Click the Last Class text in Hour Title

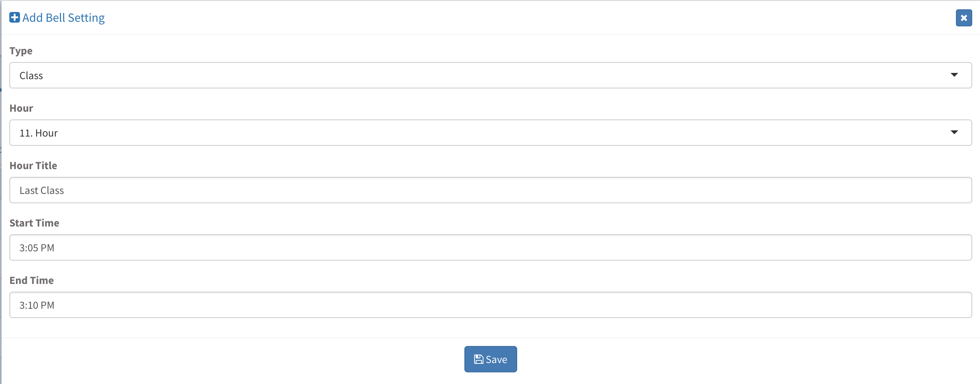(x=42, y=190)
